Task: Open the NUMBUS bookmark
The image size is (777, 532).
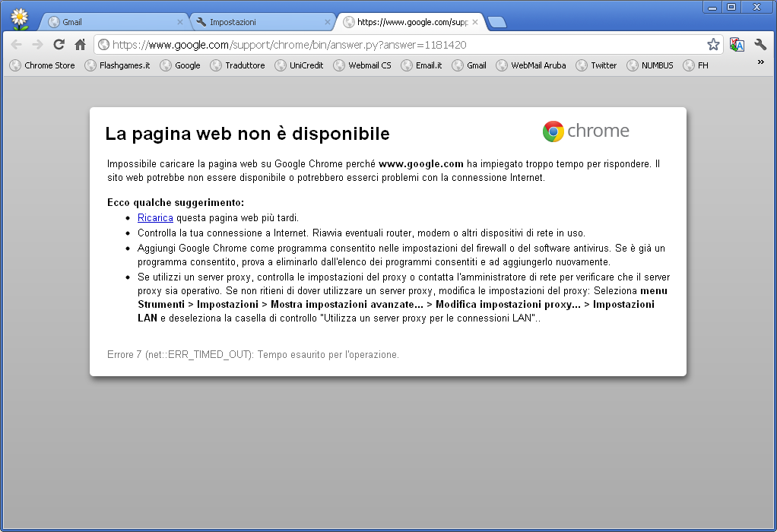Action: tap(650, 65)
